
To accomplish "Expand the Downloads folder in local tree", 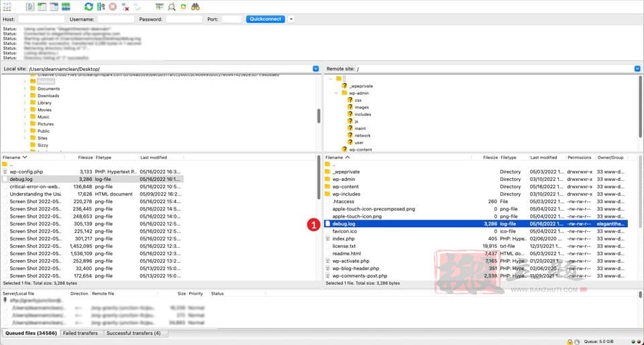I will (x=25, y=96).
